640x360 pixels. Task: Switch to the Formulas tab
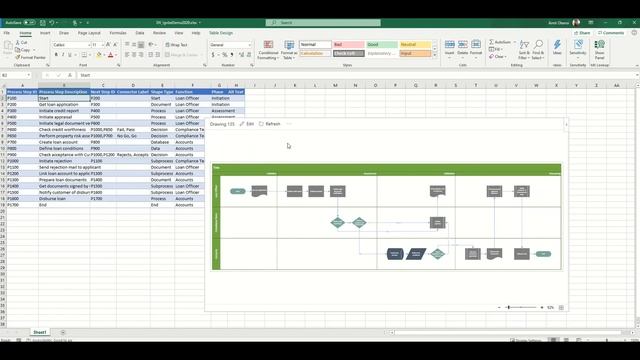[x=118, y=33]
